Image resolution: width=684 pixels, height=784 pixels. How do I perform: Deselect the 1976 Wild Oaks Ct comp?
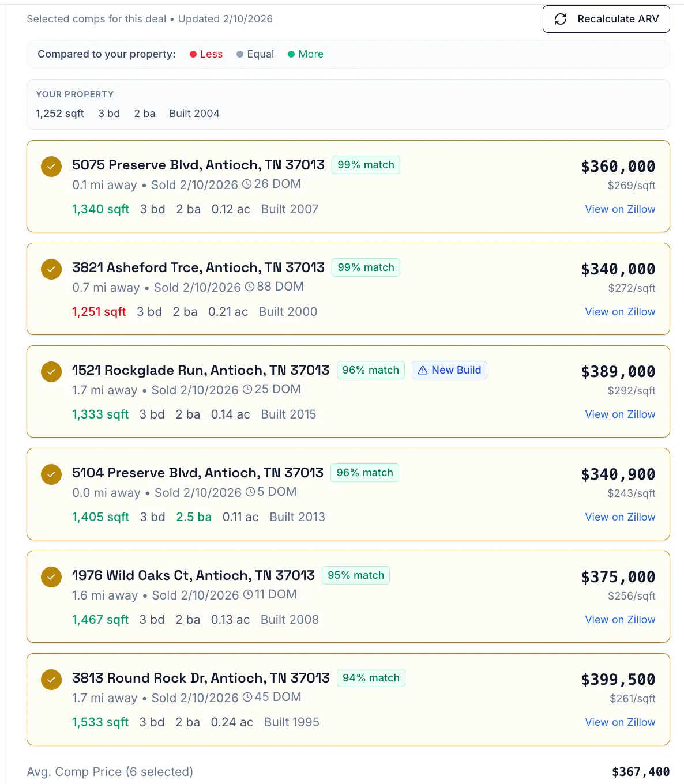(x=51, y=577)
